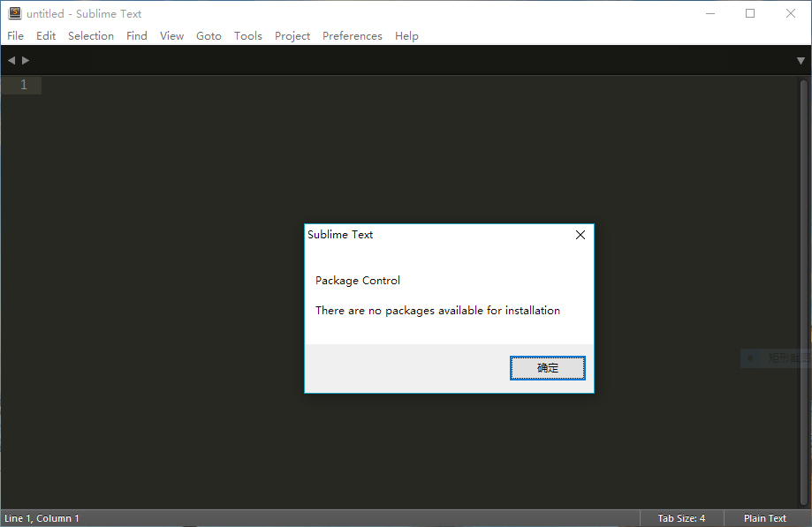Viewport: 812px width, 527px height.
Task: Go to previous tab with left arrow
Action: [11, 61]
